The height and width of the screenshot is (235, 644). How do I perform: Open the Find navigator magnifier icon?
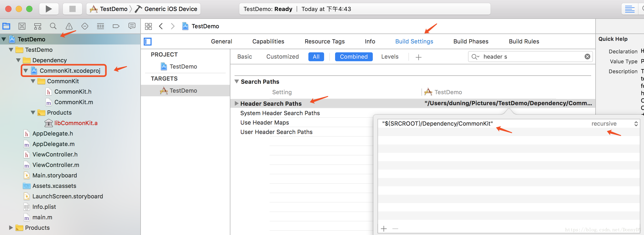(x=53, y=26)
